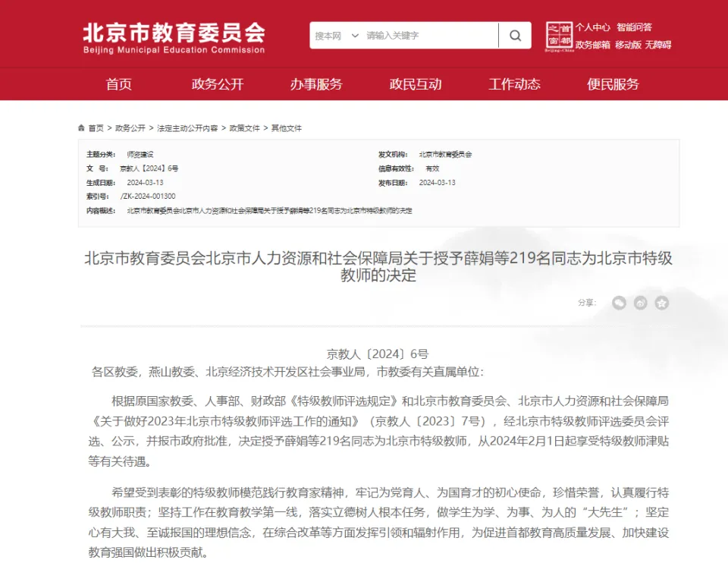
Task: Open the 工作动态 navigation menu
Action: pyautogui.click(x=514, y=84)
